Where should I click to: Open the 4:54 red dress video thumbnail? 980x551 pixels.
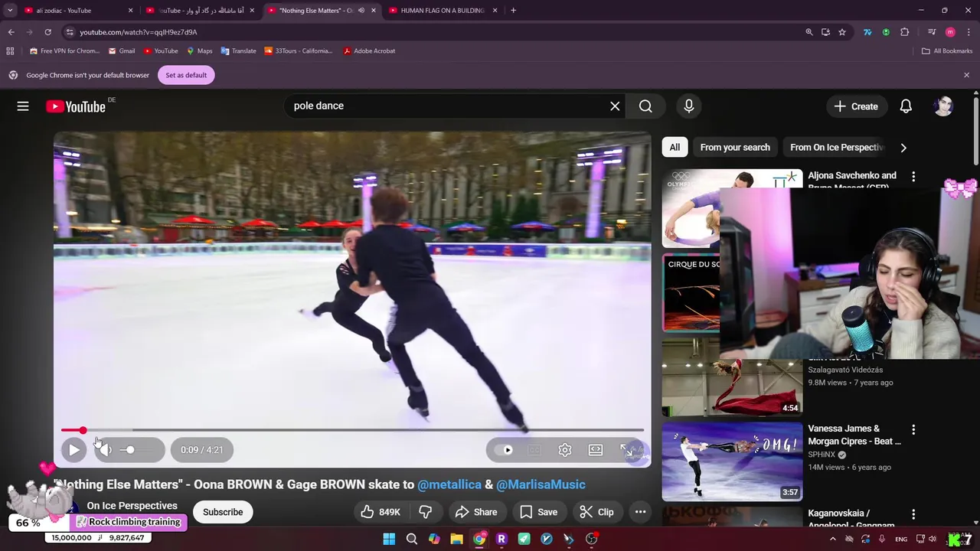[733, 378]
